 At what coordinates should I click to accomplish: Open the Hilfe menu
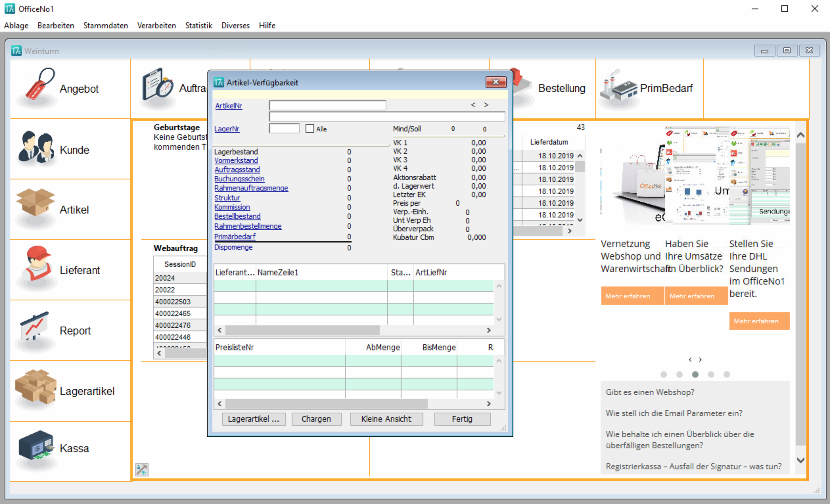(x=267, y=26)
